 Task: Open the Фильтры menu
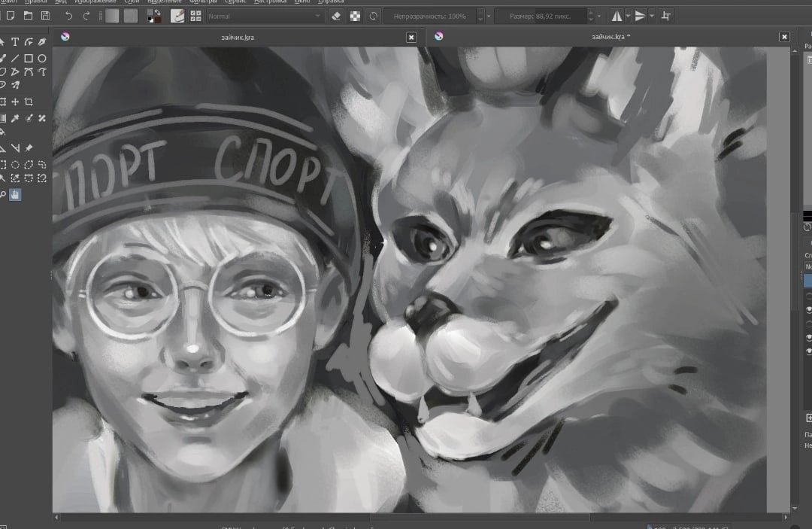click(x=203, y=2)
